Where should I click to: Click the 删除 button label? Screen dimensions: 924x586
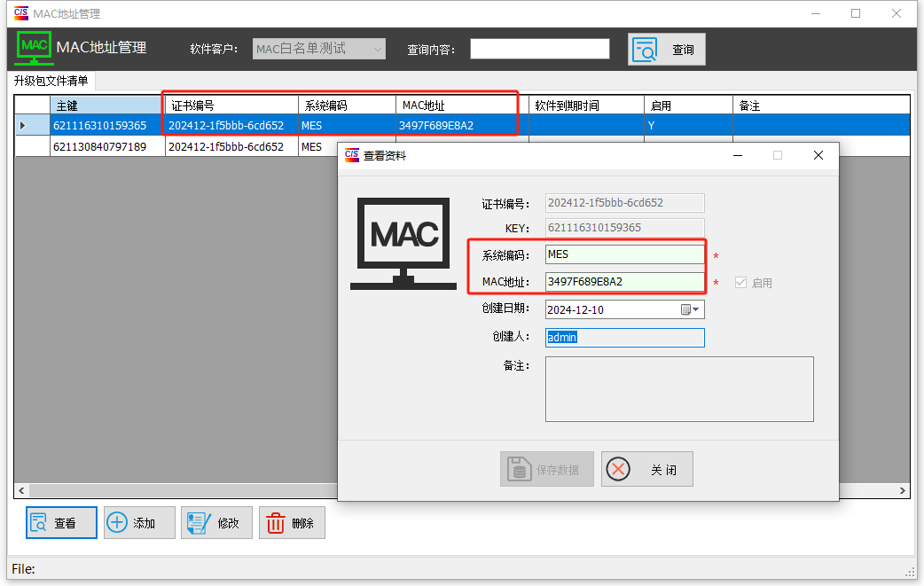tap(302, 523)
